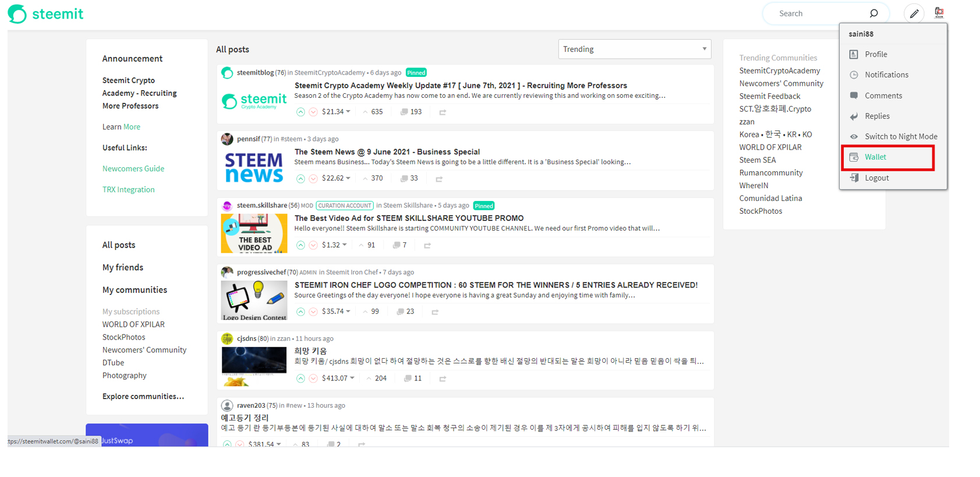Open comments icon showing 193 responses
This screenshot has height=477, width=980.
404,112
